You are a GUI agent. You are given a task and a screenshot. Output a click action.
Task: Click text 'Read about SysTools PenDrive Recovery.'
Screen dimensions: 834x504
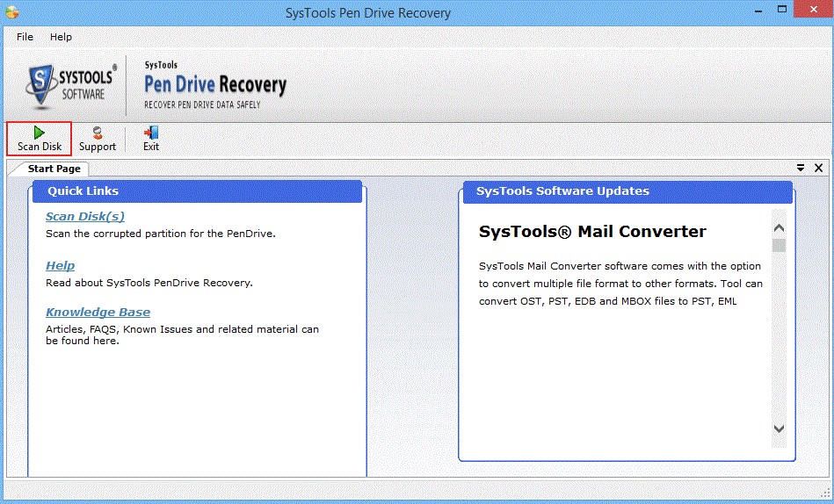click(x=149, y=283)
